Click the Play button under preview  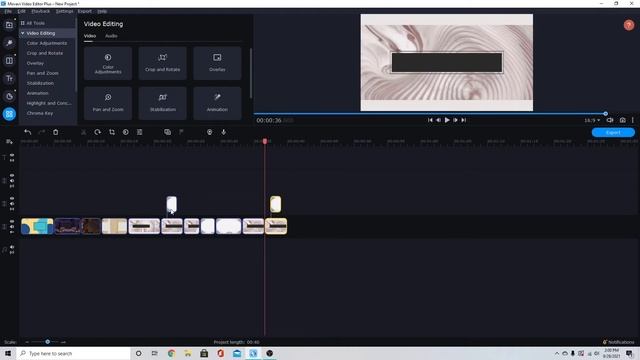point(447,120)
